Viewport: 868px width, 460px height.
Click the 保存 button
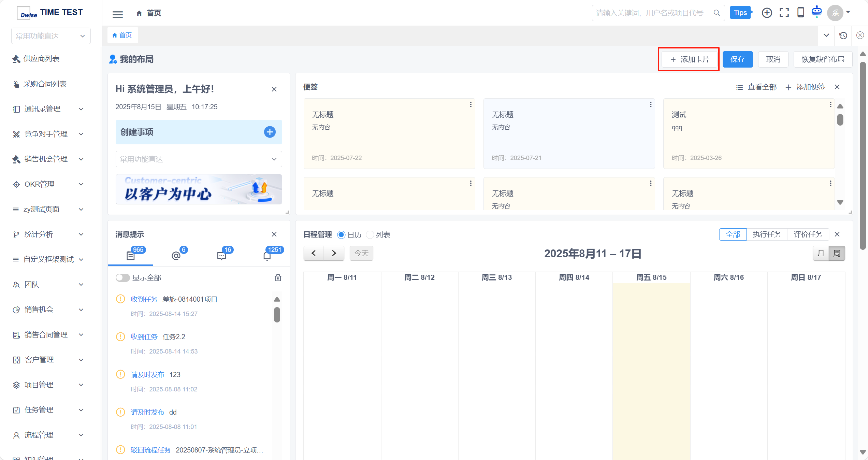tap(737, 59)
